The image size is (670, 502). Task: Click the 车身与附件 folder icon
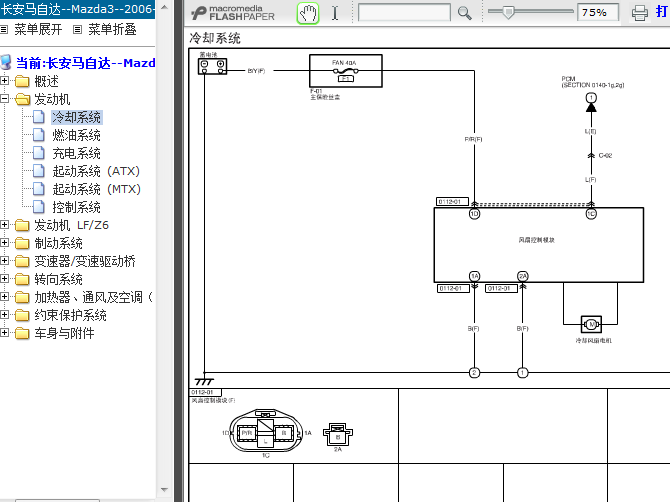click(22, 333)
